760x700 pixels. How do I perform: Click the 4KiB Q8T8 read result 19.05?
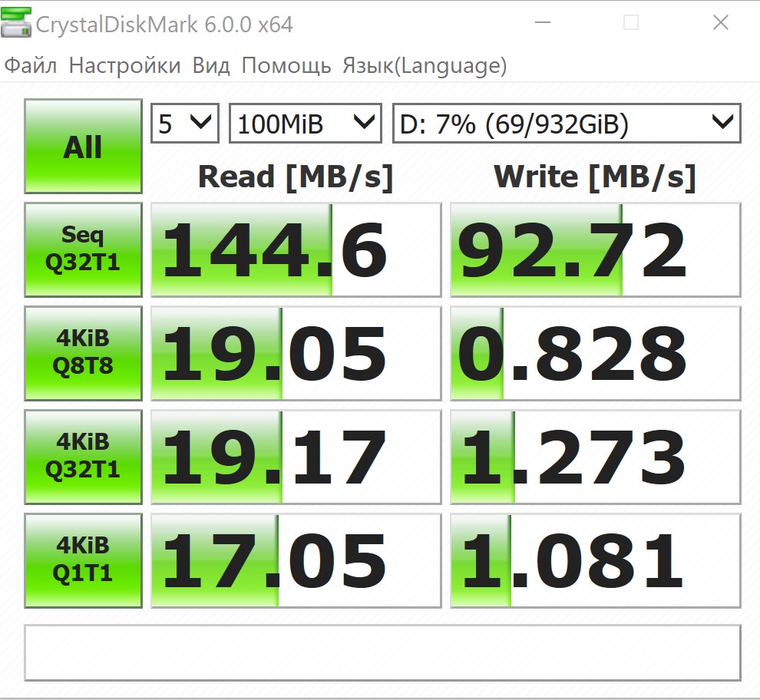tap(296, 353)
